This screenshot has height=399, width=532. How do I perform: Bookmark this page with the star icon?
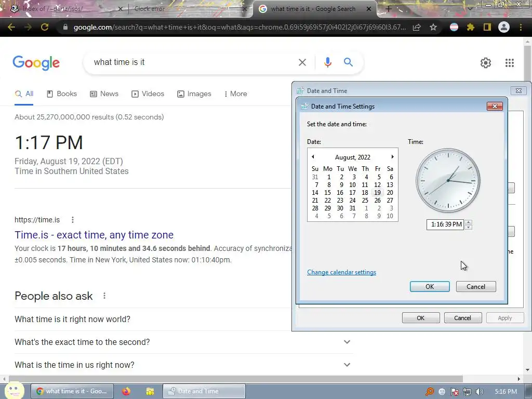pyautogui.click(x=433, y=27)
